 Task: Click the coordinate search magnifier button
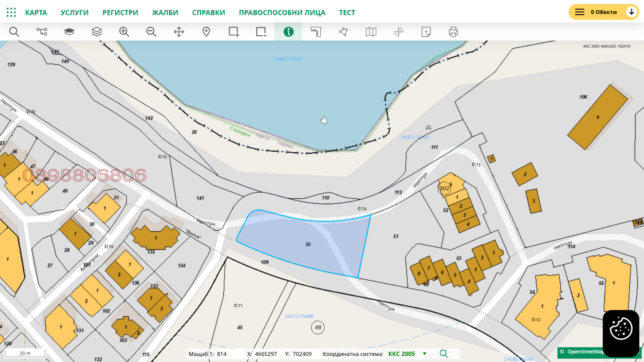(x=444, y=354)
